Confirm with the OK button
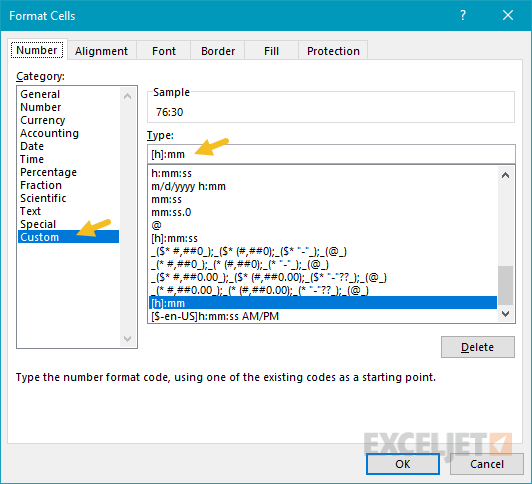 click(x=403, y=464)
